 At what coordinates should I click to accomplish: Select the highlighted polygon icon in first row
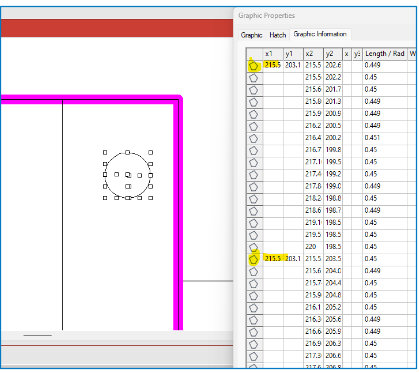click(x=254, y=66)
